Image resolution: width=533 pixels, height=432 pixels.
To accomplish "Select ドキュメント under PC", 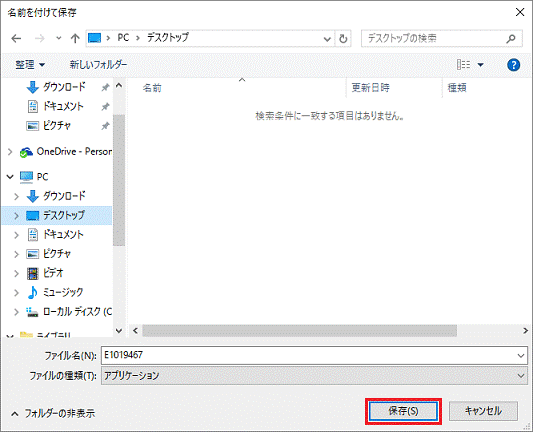I will 63,235.
